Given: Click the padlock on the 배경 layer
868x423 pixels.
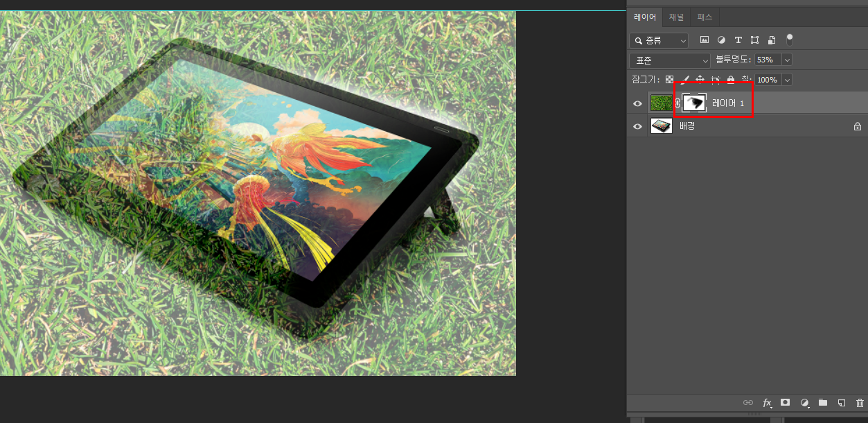Looking at the screenshot, I should [857, 126].
